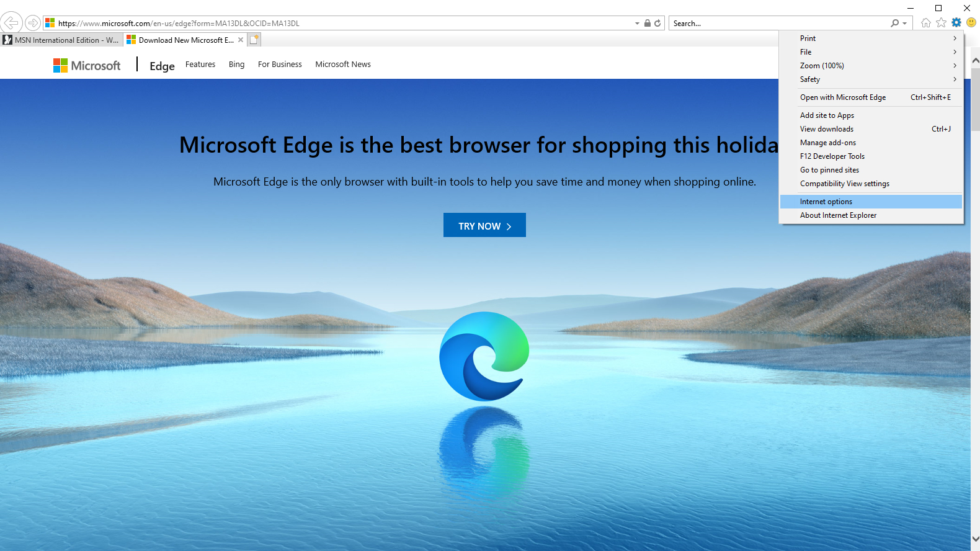Click the Home icon in toolbar

[x=926, y=23]
